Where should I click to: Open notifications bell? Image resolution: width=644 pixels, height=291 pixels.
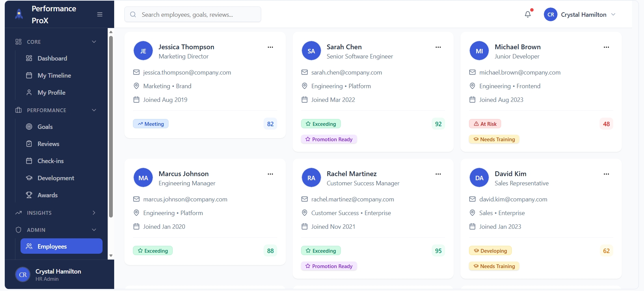(528, 14)
